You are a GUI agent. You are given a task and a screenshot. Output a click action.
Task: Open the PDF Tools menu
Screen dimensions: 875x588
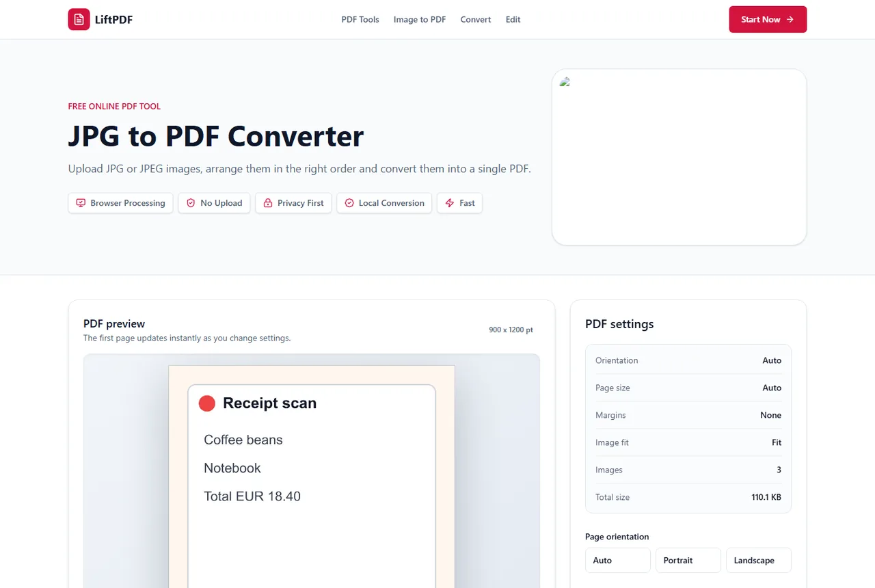point(360,20)
